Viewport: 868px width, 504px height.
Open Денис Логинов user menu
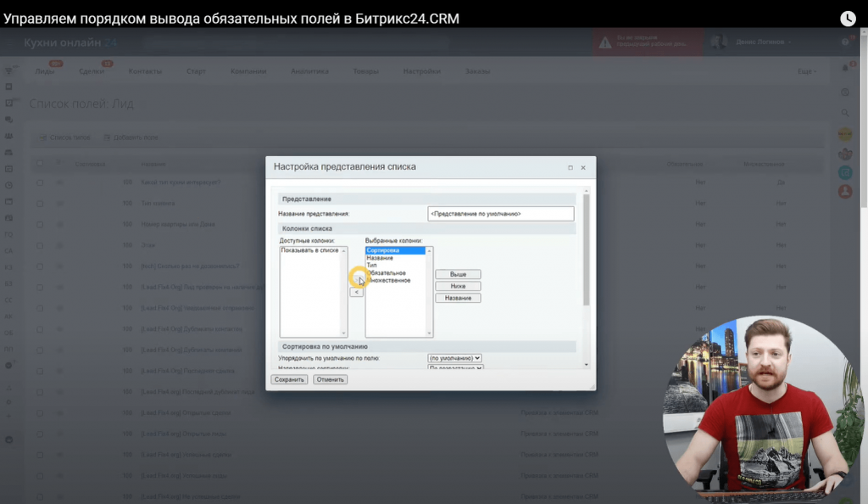click(764, 42)
